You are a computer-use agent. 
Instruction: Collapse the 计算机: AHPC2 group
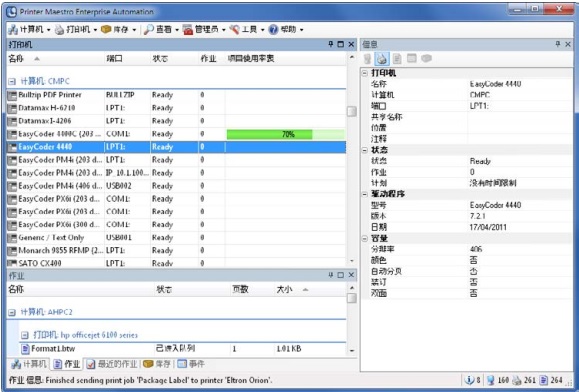(x=12, y=312)
